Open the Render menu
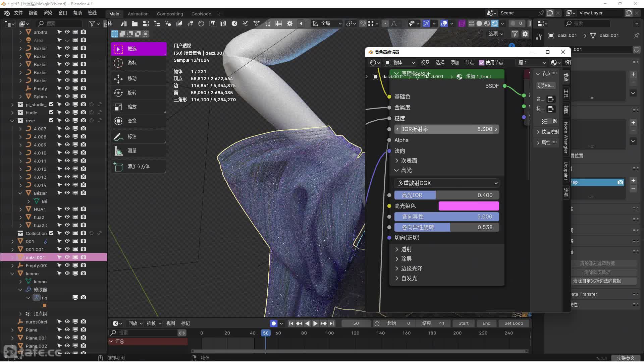The height and width of the screenshot is (362, 644). pos(48,13)
